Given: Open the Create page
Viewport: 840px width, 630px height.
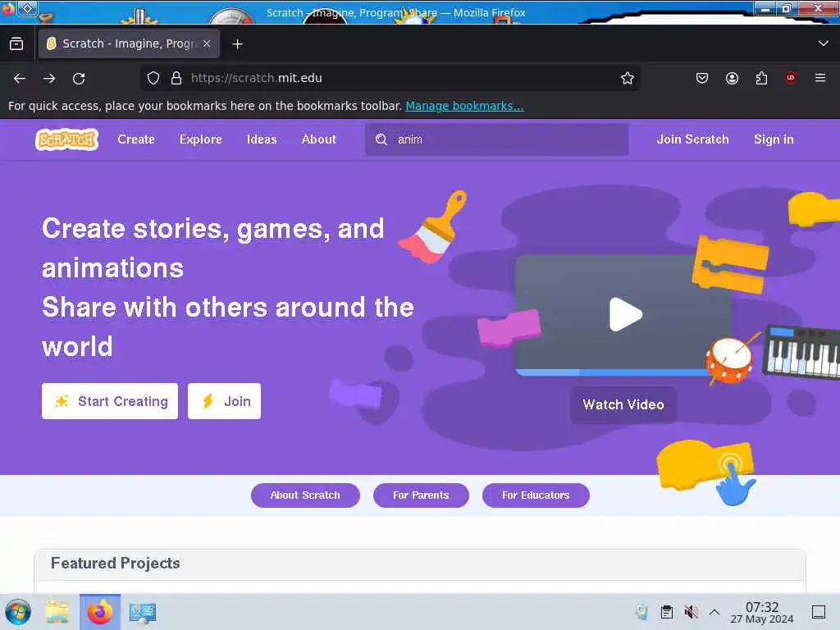Looking at the screenshot, I should pyautogui.click(x=136, y=139).
